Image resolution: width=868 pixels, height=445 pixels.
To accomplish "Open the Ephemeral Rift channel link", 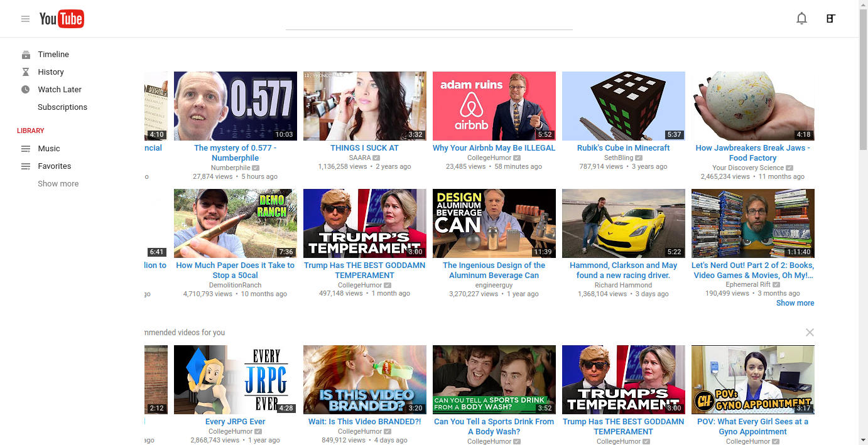I will (x=748, y=286).
